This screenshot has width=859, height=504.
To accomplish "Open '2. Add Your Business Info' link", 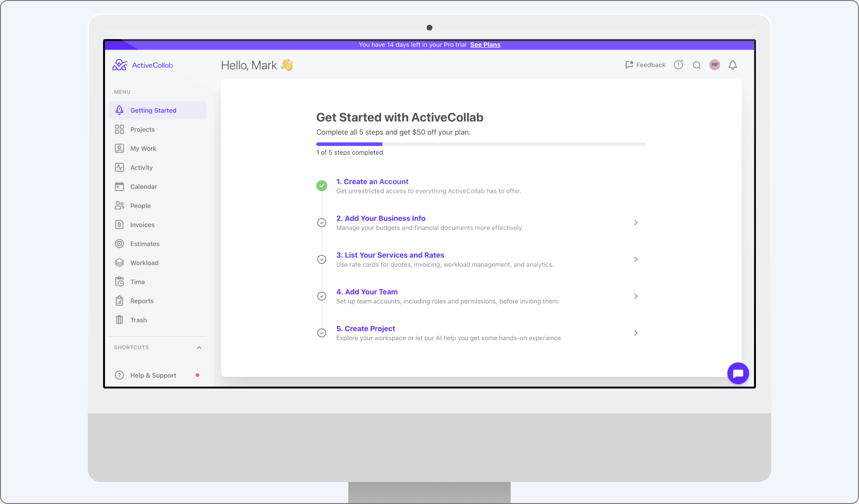I will coord(381,218).
